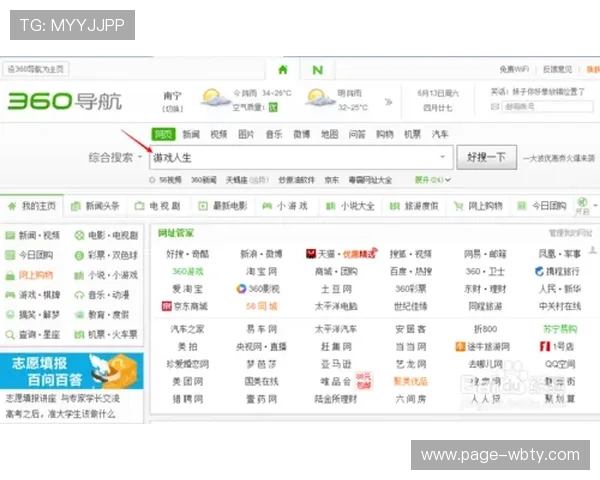Click 56视频 hot search link
600x480 pixels.
point(170,180)
